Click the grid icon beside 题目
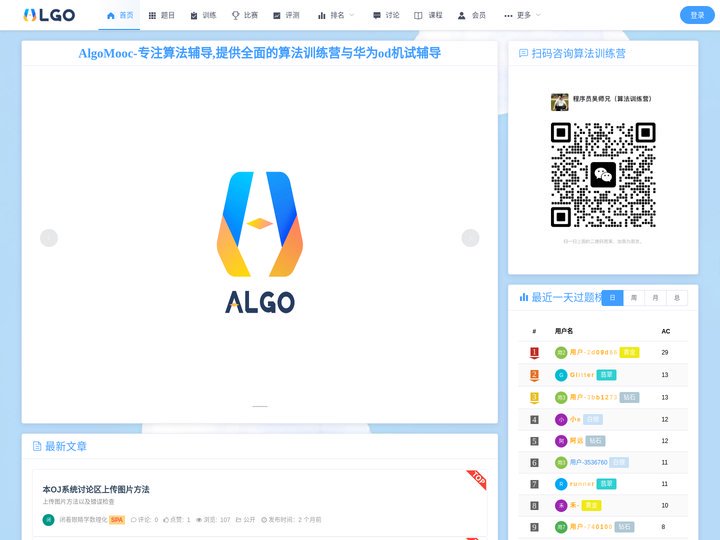 (152, 16)
